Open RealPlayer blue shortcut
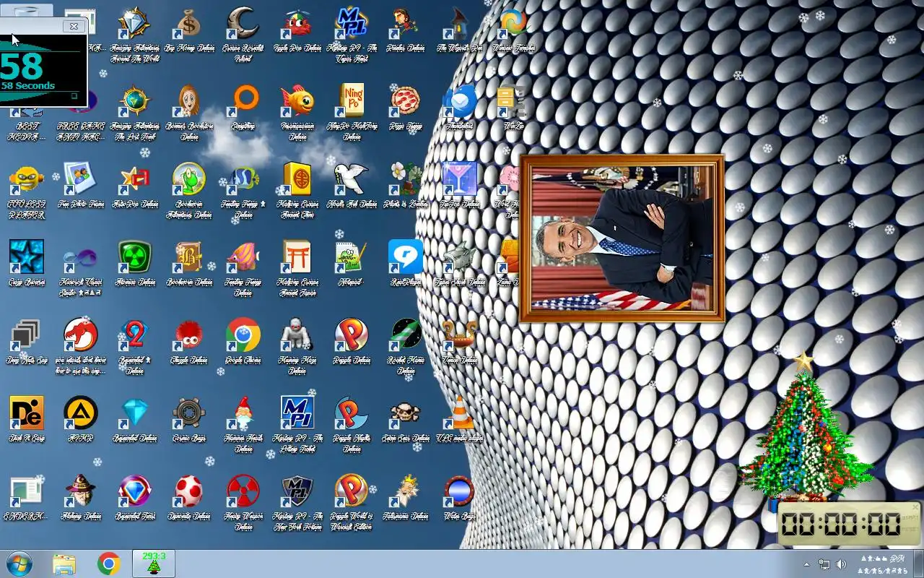Image resolution: width=924 pixels, height=578 pixels. pyautogui.click(x=406, y=257)
